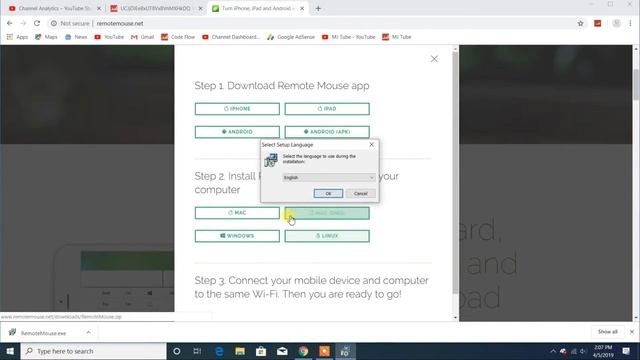
Task: Close the download steps popup
Action: pos(434,59)
